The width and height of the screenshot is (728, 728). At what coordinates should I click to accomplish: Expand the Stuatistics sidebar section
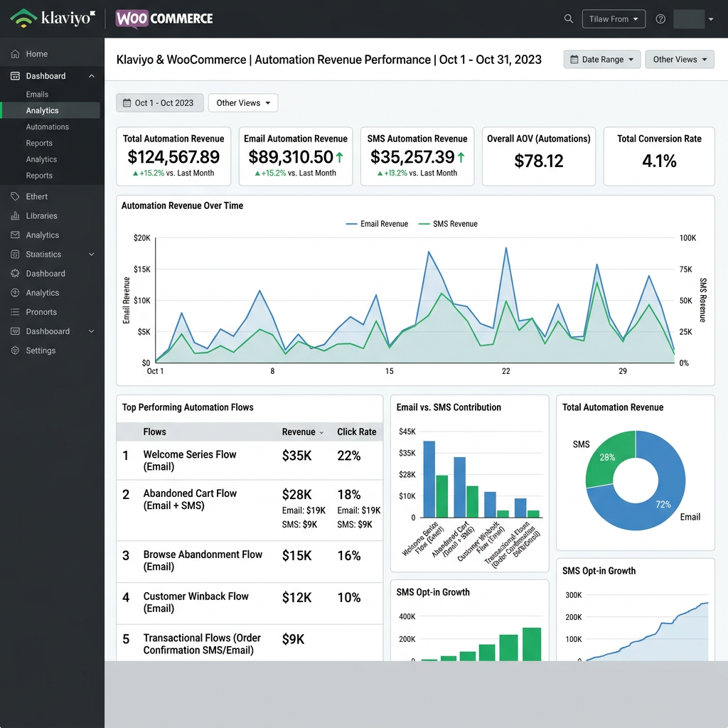pyautogui.click(x=92, y=254)
